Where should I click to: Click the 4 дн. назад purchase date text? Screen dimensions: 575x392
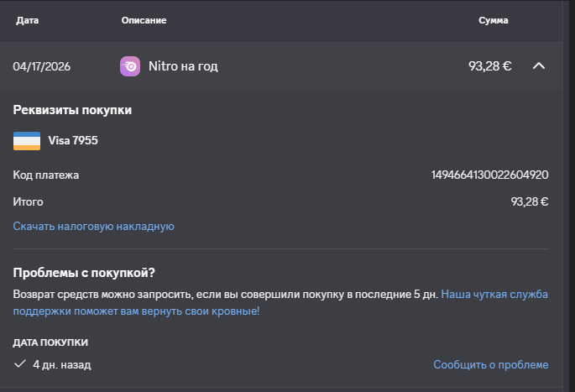pos(61,364)
